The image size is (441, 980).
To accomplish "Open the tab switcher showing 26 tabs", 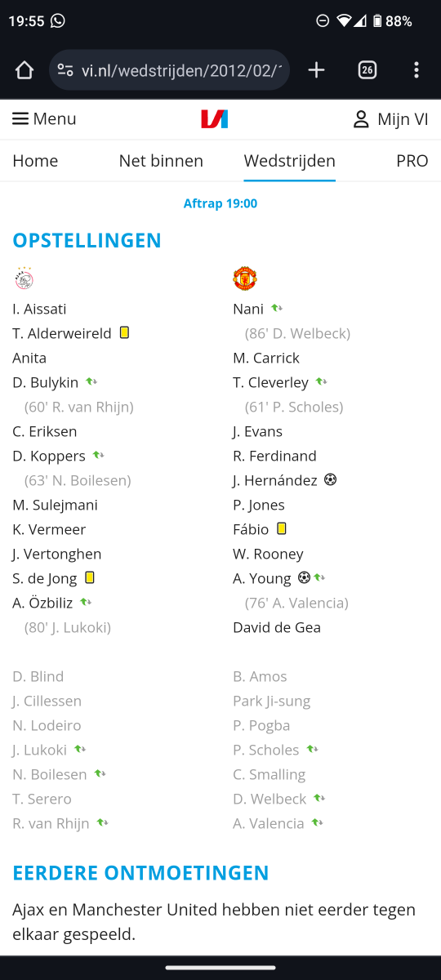I will coord(367,70).
